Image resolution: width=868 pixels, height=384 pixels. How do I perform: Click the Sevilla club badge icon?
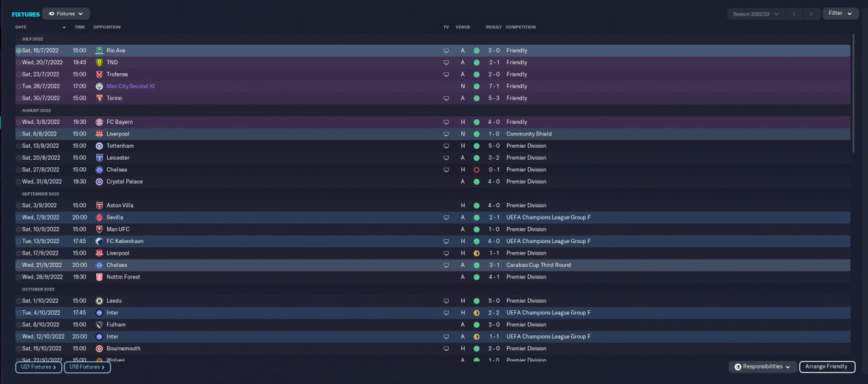pos(100,217)
